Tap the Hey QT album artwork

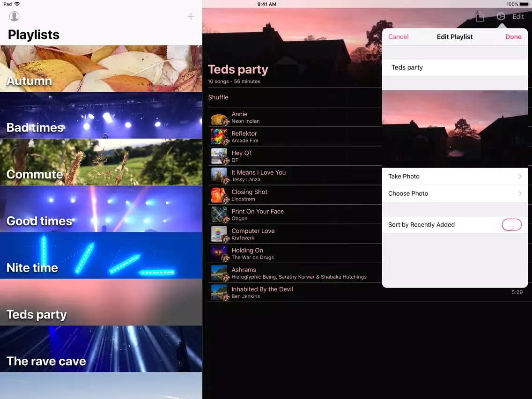[x=219, y=156]
